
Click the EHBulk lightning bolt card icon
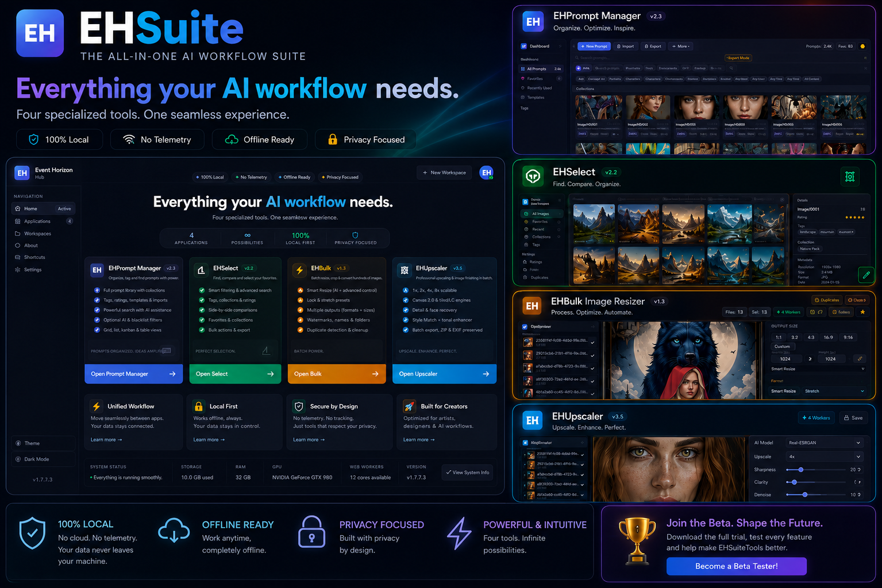tap(299, 270)
